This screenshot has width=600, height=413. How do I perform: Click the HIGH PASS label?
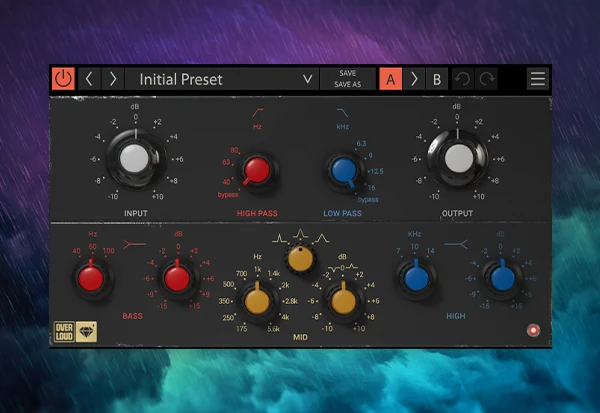pos(257,213)
